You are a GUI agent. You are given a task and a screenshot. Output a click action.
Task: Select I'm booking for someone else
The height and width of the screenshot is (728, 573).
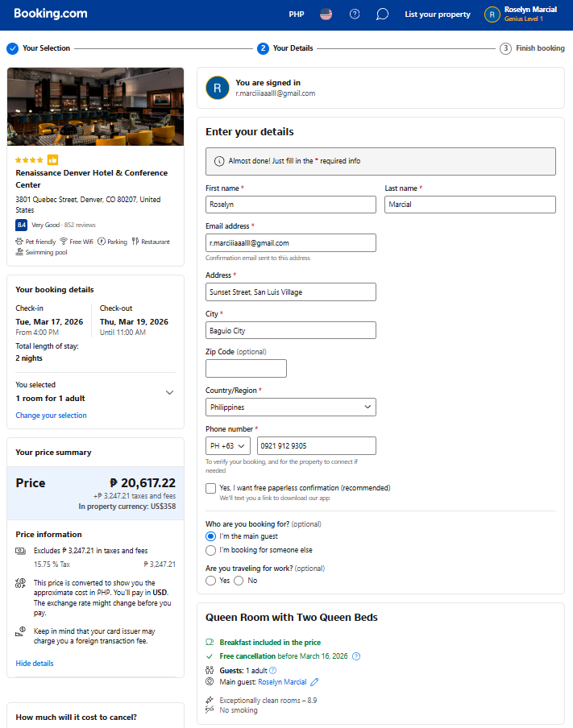pos(210,550)
